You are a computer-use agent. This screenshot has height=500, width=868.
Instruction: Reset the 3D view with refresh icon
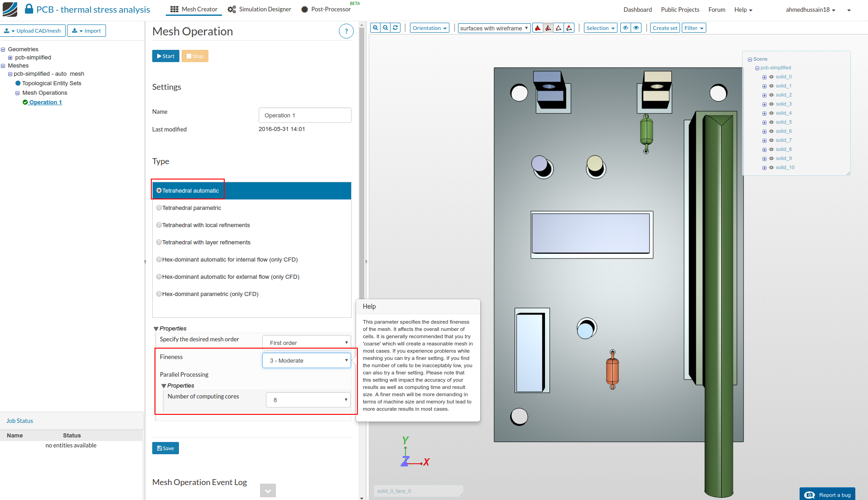point(395,28)
